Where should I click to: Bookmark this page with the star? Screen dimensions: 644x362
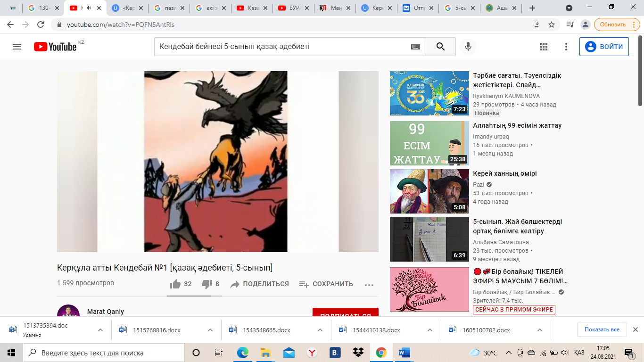(551, 25)
